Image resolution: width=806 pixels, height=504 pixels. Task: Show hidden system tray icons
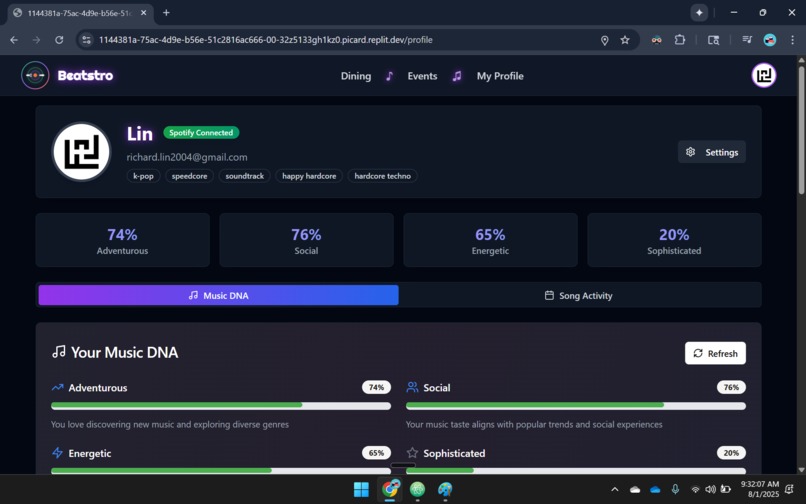615,489
